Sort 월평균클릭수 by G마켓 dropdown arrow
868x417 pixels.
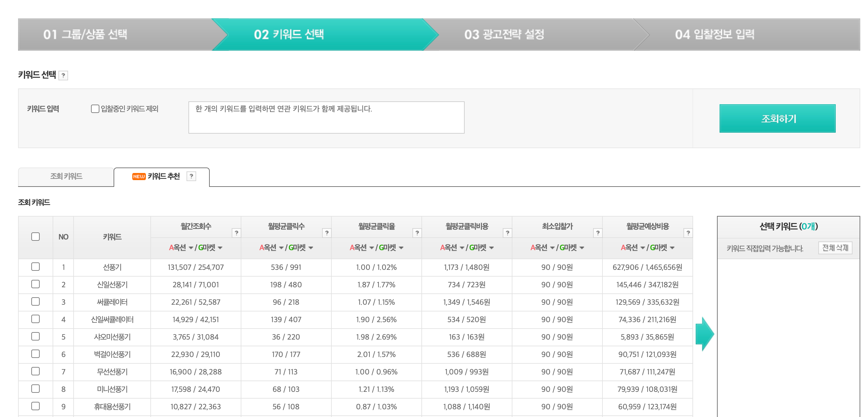click(311, 248)
